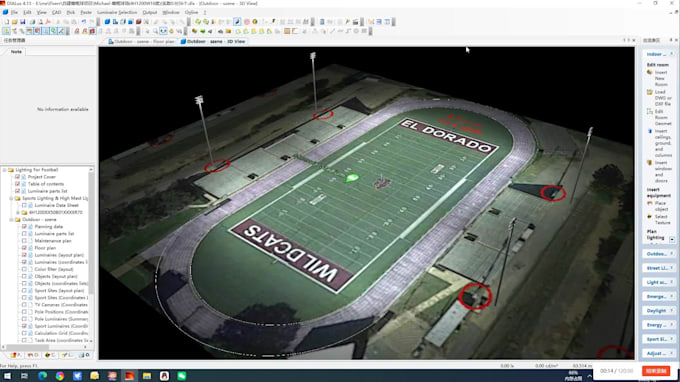The image size is (680, 382).
Task: Uncheck the Table of contents checkbox
Action: click(x=17, y=184)
